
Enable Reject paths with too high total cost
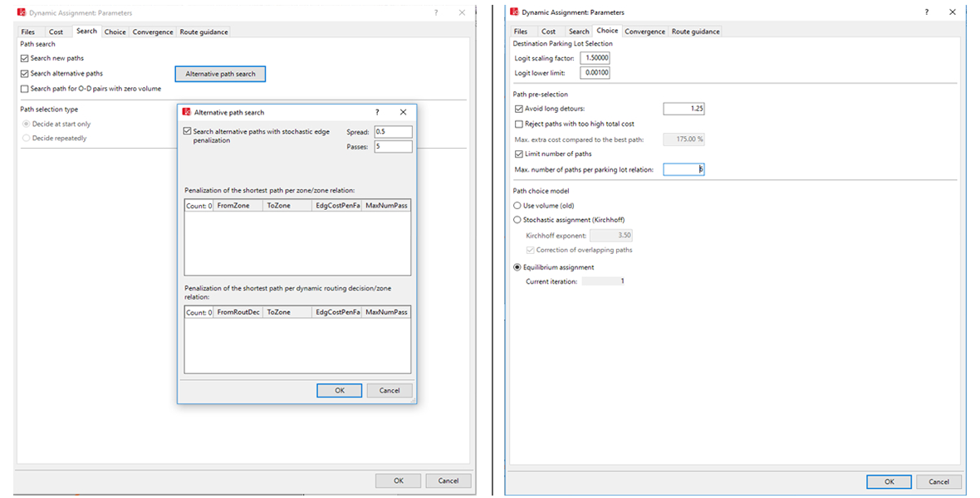point(519,124)
